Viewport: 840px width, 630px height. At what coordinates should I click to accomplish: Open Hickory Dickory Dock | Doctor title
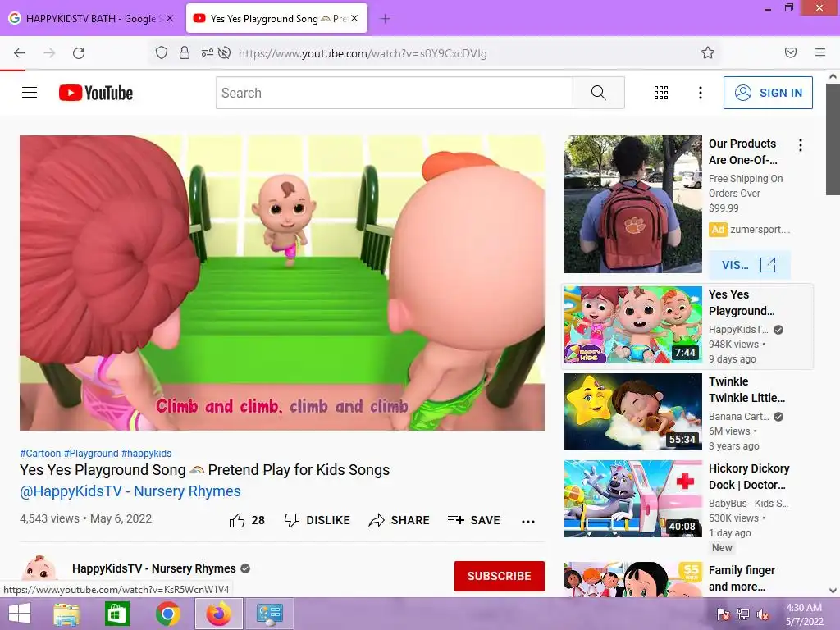coord(749,477)
